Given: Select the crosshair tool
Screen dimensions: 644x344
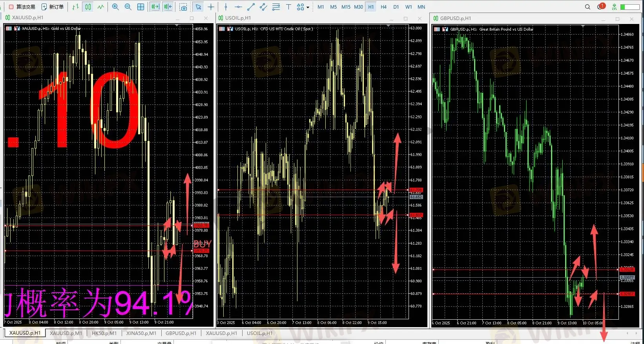Looking at the screenshot, I should (211, 7).
